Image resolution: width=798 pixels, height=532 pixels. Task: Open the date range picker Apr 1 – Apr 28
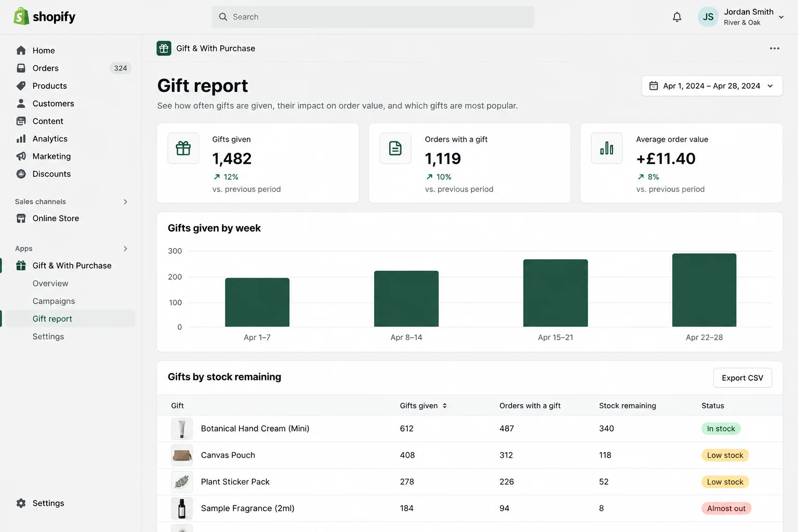(712, 86)
